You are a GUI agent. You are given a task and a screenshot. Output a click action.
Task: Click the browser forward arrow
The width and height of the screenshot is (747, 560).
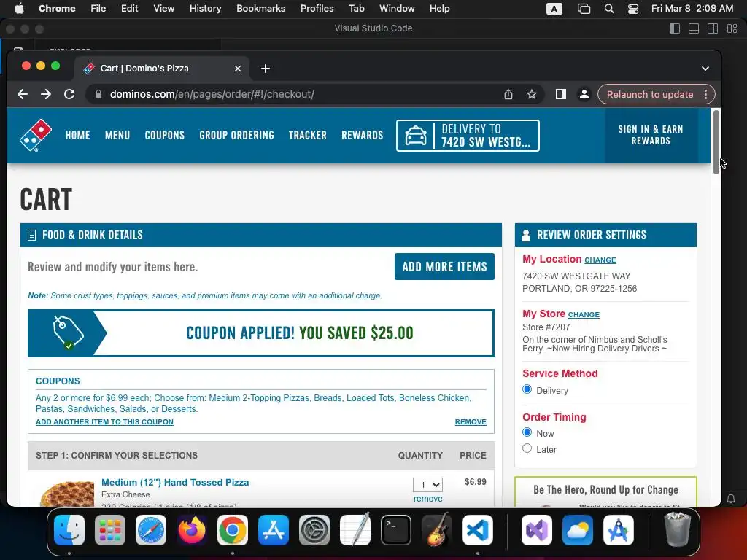tap(46, 94)
